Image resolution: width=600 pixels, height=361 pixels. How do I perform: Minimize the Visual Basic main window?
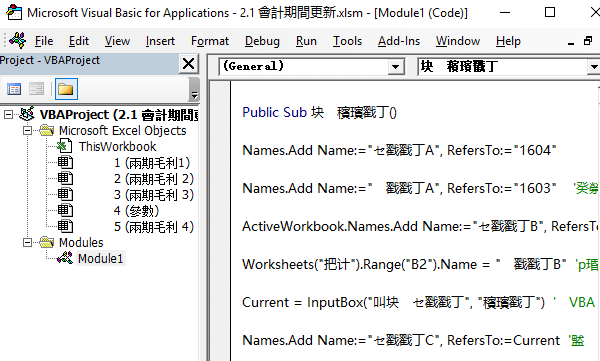click(x=505, y=12)
